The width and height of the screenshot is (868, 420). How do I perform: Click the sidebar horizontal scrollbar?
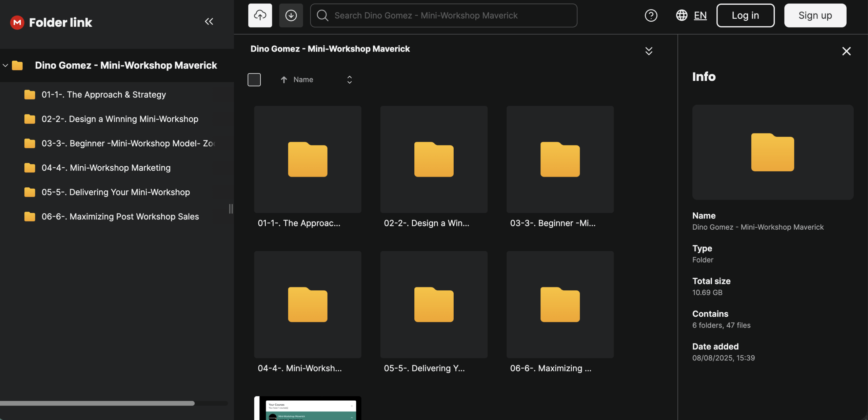(97, 403)
